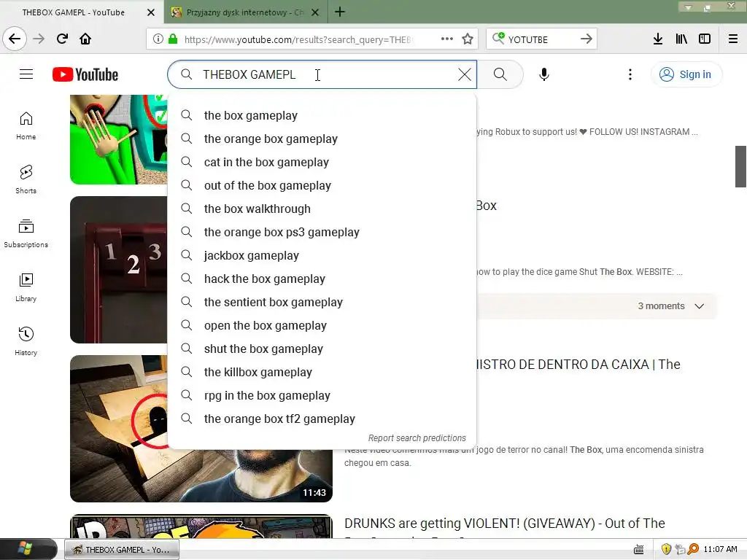Image resolution: width=747 pixels, height=560 pixels.
Task: Pick 'hack the box gameplay' suggestion
Action: pyautogui.click(x=322, y=279)
